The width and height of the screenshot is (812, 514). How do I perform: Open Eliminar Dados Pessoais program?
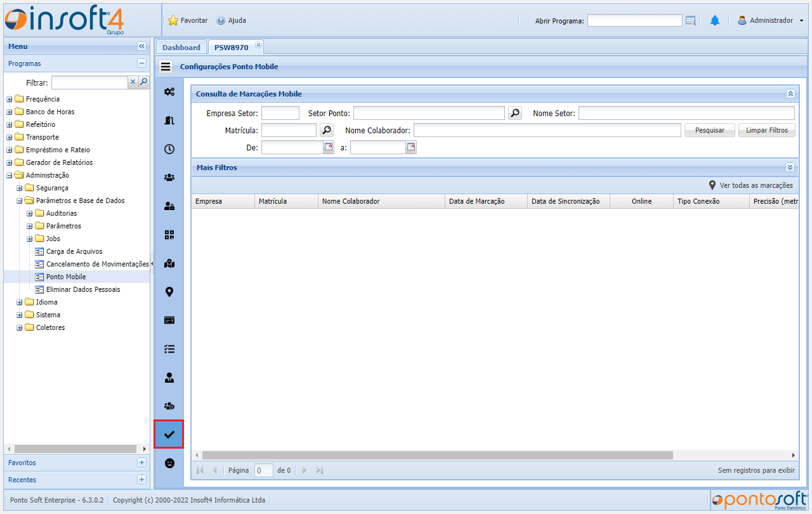(x=82, y=289)
